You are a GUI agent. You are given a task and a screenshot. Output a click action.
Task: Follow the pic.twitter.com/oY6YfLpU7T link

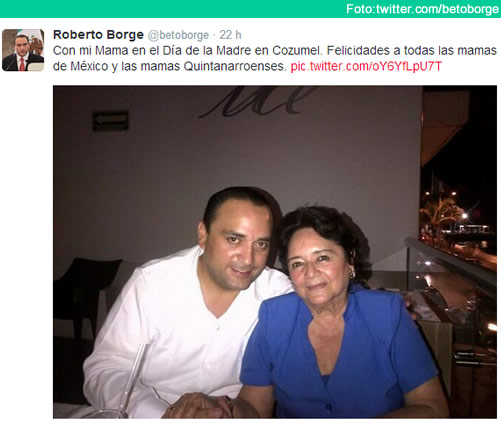click(366, 66)
